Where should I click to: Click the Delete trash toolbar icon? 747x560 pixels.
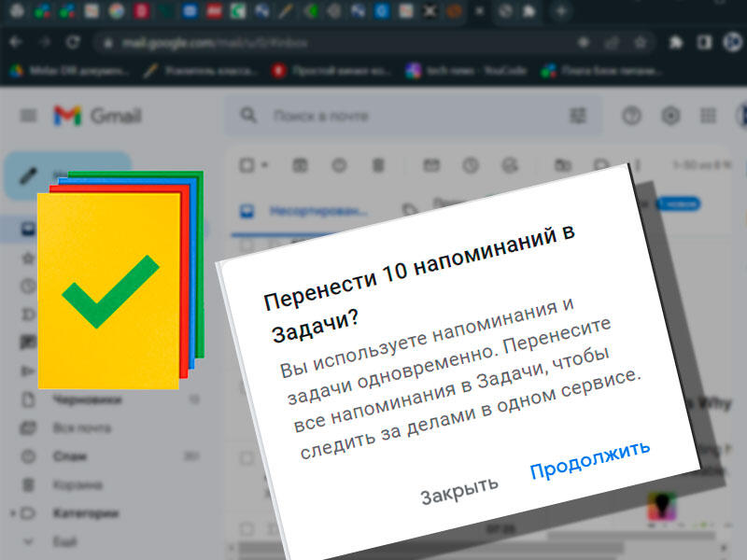click(x=378, y=165)
